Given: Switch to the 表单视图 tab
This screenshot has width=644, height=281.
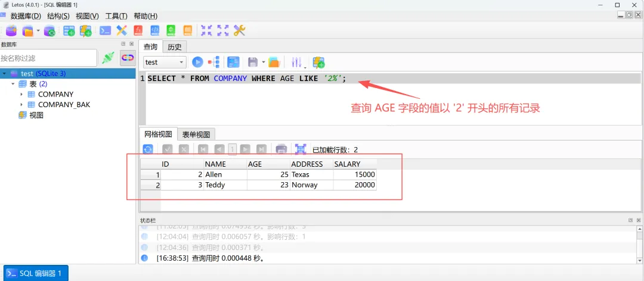Looking at the screenshot, I should click(x=196, y=134).
